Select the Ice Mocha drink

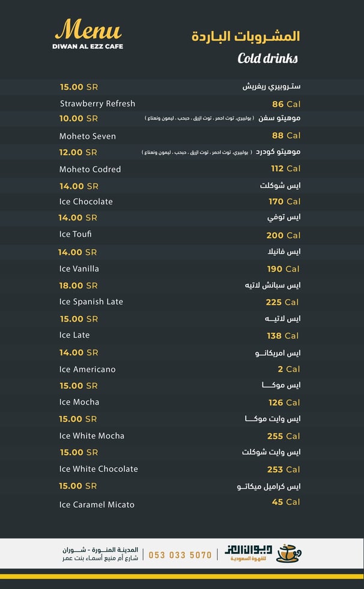pyautogui.click(x=79, y=402)
